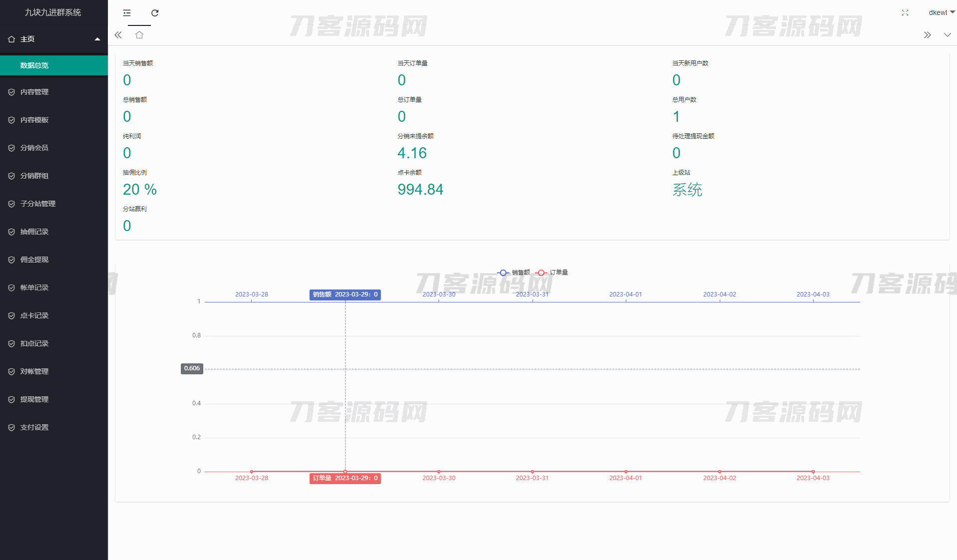Click the shield icon beside 支付设置
This screenshot has height=560, width=957.
tap(11, 427)
